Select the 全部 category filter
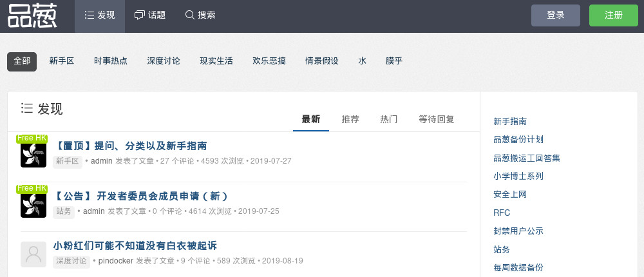Image resolution: width=644 pixels, height=277 pixels. coord(22,62)
